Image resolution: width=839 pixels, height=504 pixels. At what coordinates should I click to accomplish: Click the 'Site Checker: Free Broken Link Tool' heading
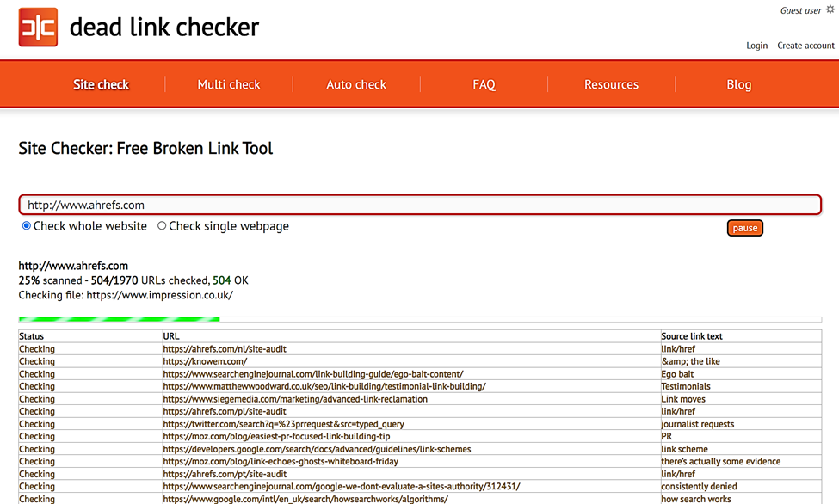[145, 148]
